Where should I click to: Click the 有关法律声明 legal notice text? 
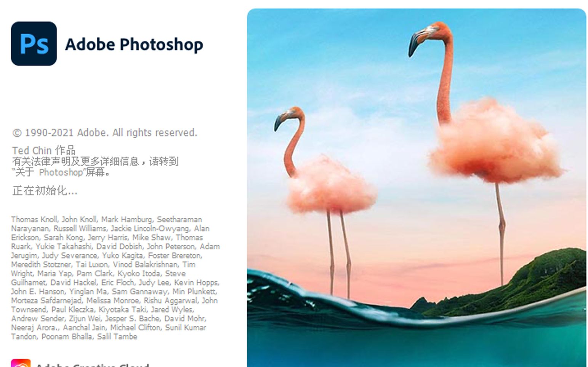[x=95, y=161]
